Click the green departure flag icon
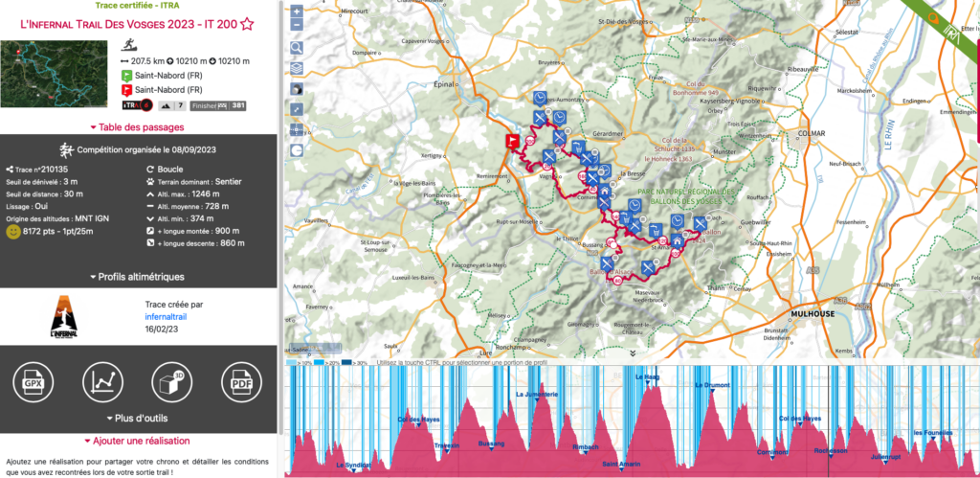Viewport: 980px width, 478px height. 127,76
